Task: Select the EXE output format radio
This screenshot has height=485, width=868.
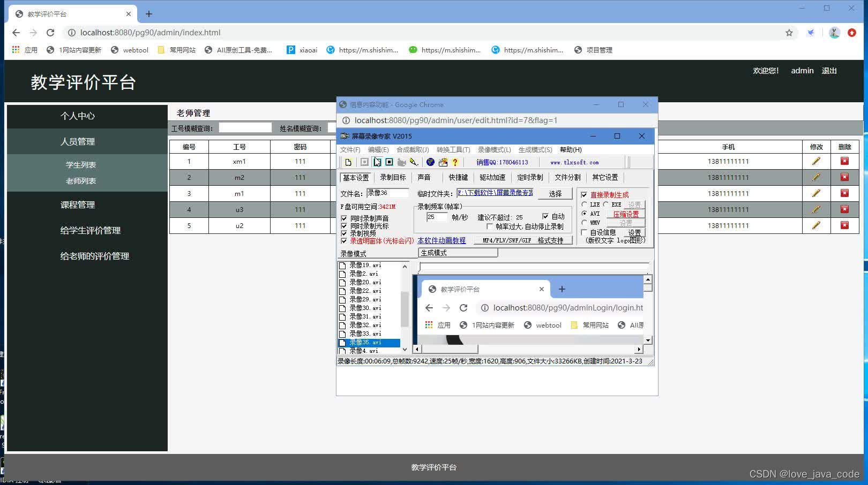Action: (605, 204)
